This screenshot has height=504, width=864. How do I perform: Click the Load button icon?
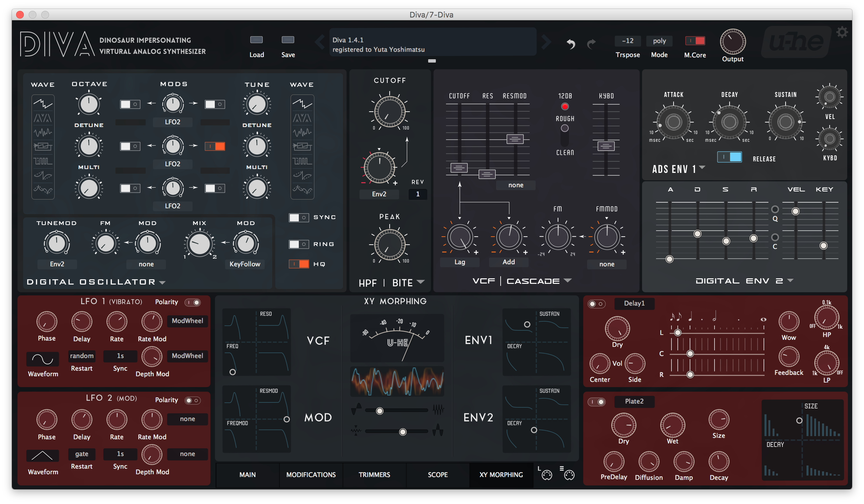click(256, 40)
